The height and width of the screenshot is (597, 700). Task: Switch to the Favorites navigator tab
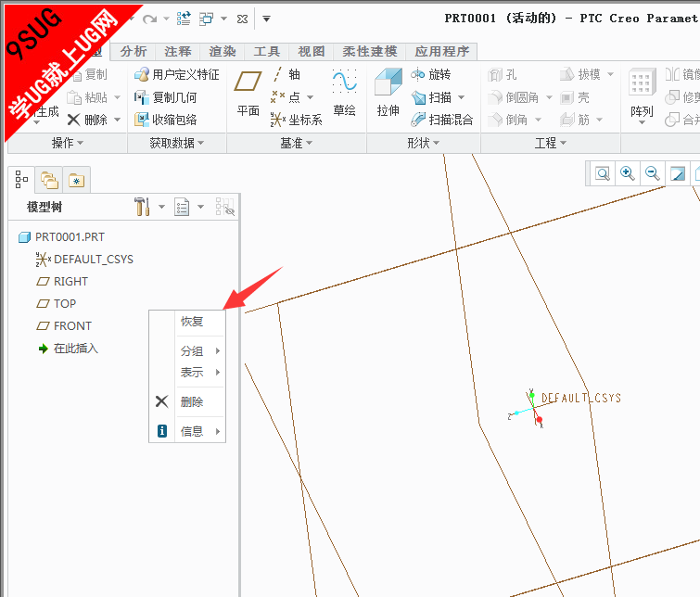click(77, 181)
